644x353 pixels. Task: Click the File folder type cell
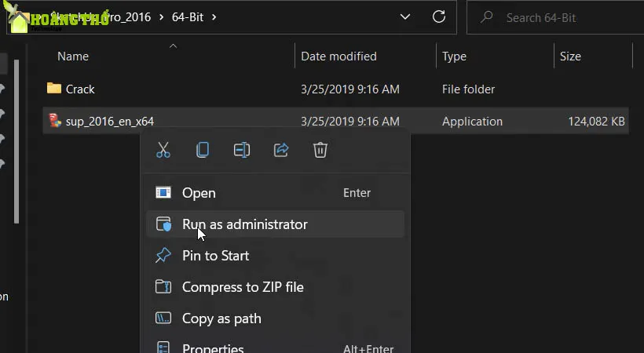tap(468, 89)
